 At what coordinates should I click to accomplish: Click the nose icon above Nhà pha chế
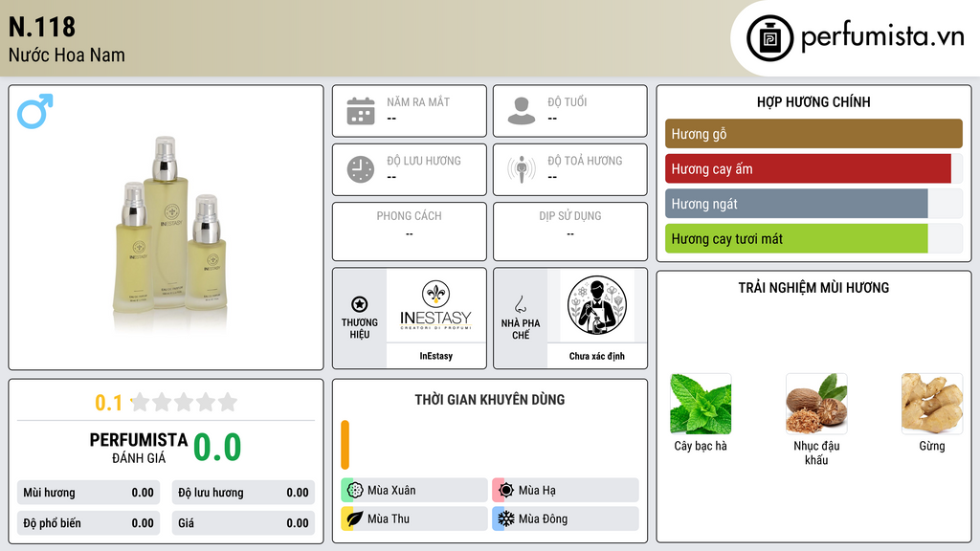(520, 304)
